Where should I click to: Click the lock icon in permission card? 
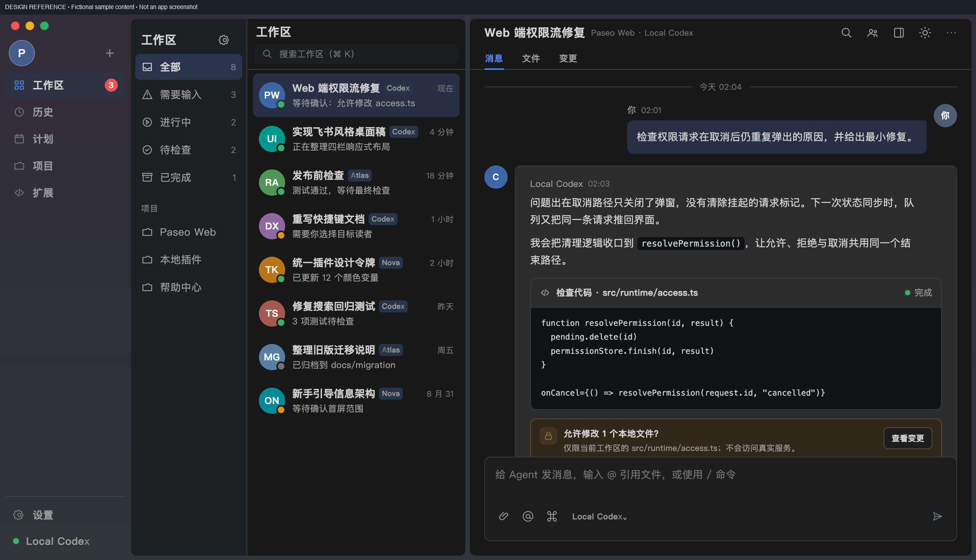coord(548,436)
